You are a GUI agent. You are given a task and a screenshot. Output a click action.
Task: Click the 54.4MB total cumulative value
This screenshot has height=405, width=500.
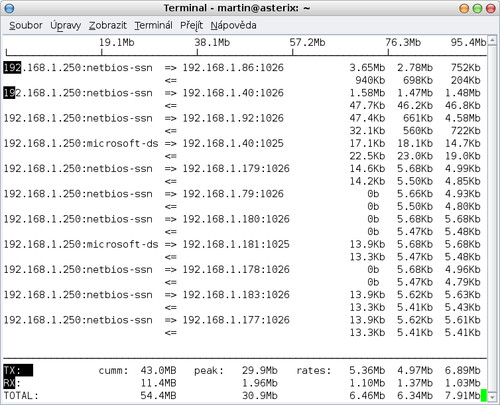click(158, 396)
